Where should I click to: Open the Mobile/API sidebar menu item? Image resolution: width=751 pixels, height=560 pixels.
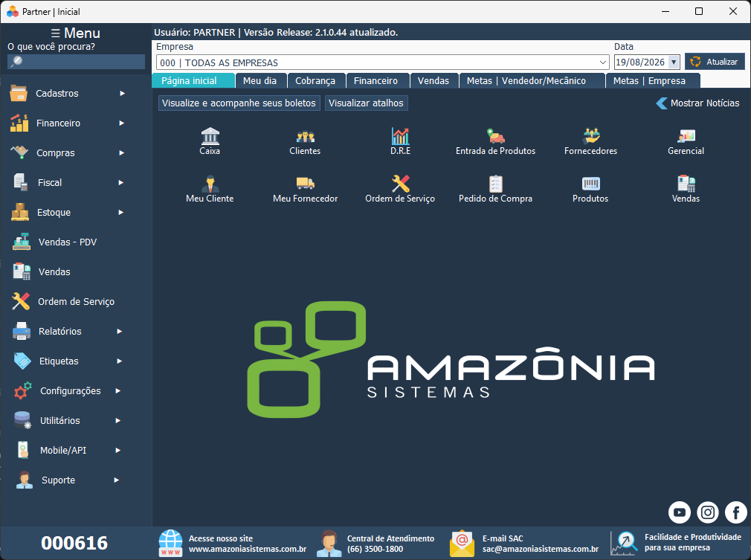63,450
